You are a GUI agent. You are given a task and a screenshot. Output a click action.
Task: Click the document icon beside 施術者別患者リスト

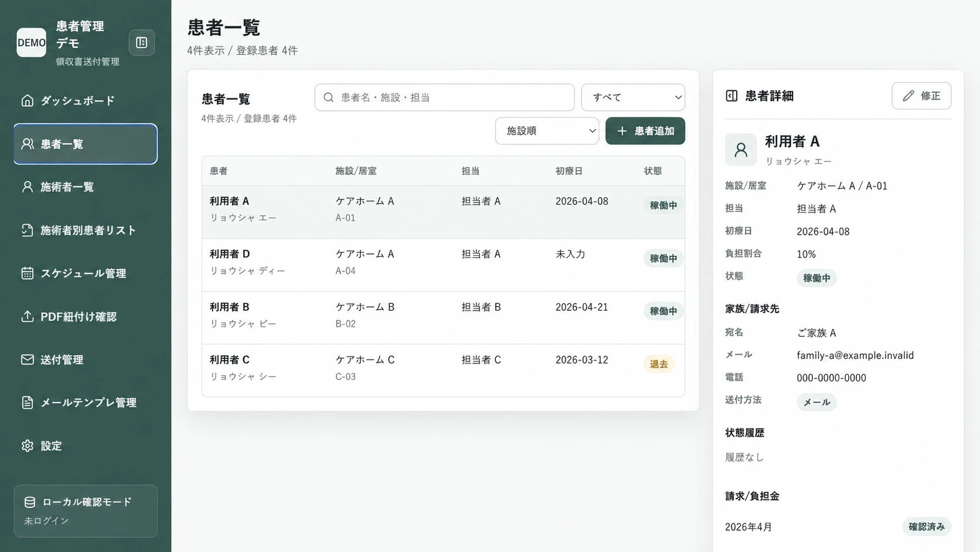click(x=28, y=230)
